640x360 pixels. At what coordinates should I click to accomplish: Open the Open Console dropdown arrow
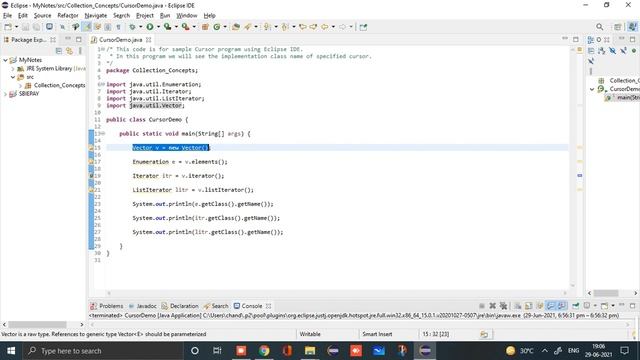click(x=613, y=306)
